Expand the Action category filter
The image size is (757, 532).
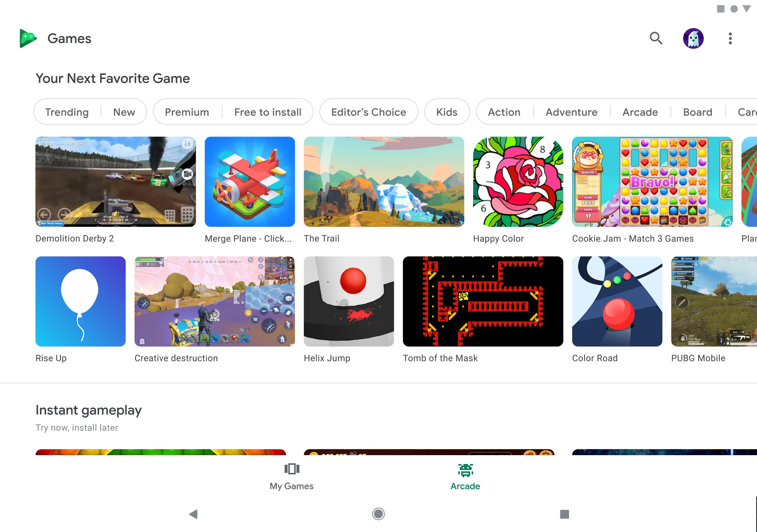[504, 112]
